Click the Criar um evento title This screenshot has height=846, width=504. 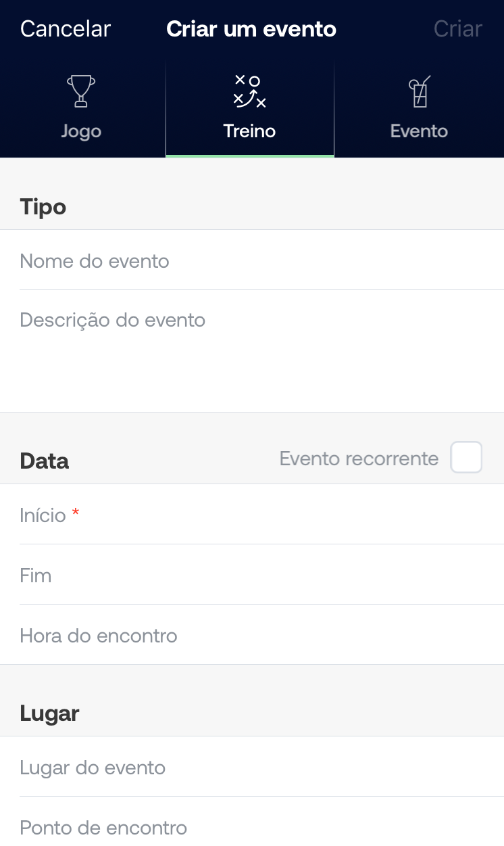tap(251, 29)
